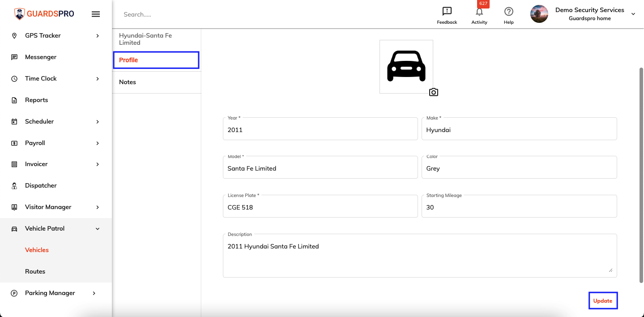Viewport: 644px width, 317px height.
Task: Click the Dispatcher person icon
Action: point(14,186)
